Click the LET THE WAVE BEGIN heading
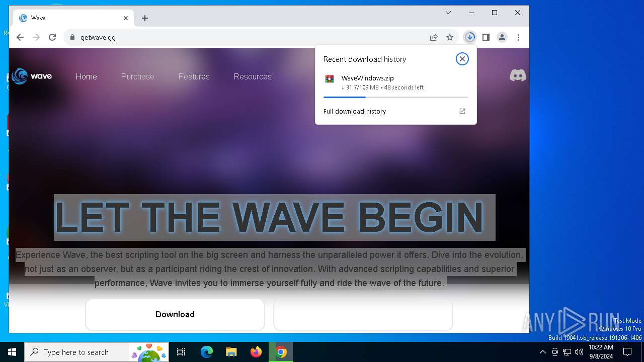Viewport: 644px width, 362px height. click(x=275, y=218)
